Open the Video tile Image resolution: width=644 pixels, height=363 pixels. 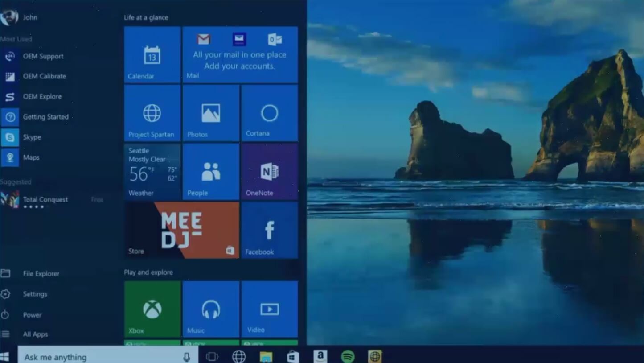pyautogui.click(x=269, y=309)
